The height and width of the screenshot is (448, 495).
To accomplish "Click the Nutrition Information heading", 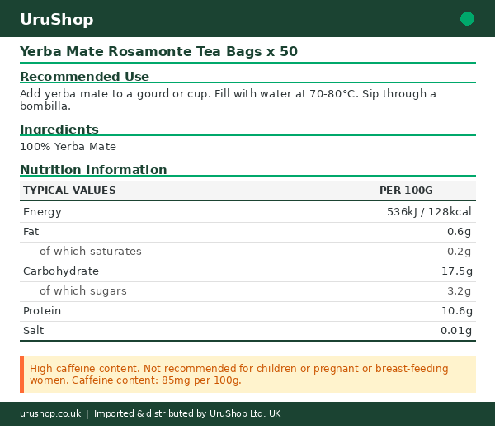I will 93,170.
